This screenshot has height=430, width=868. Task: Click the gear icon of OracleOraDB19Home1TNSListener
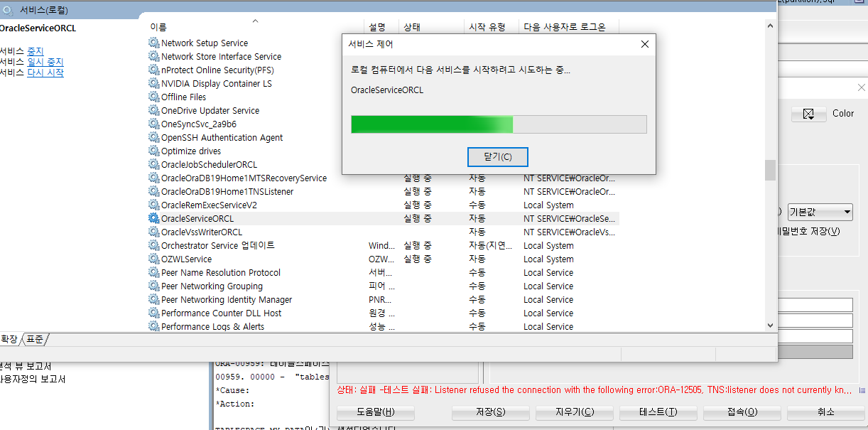pos(153,192)
